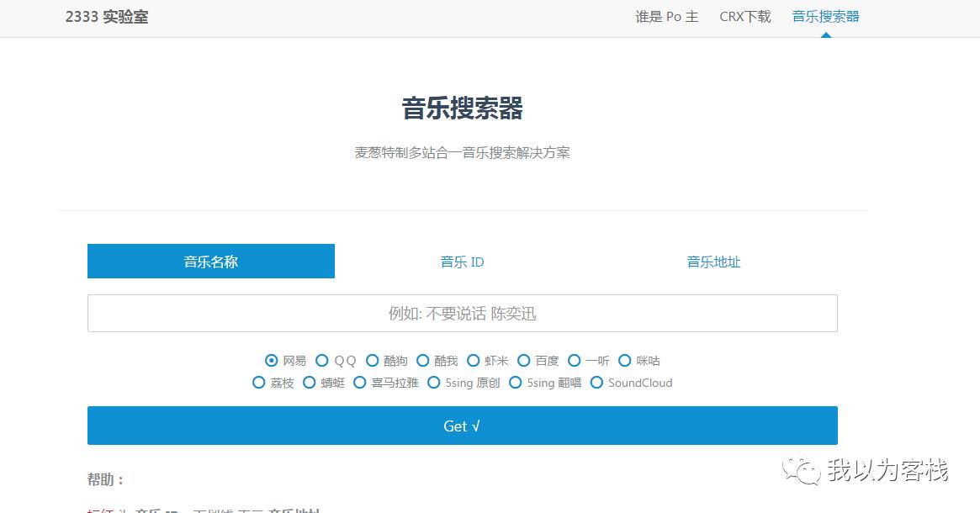Select the 酷狗 radio button

pyautogui.click(x=373, y=361)
